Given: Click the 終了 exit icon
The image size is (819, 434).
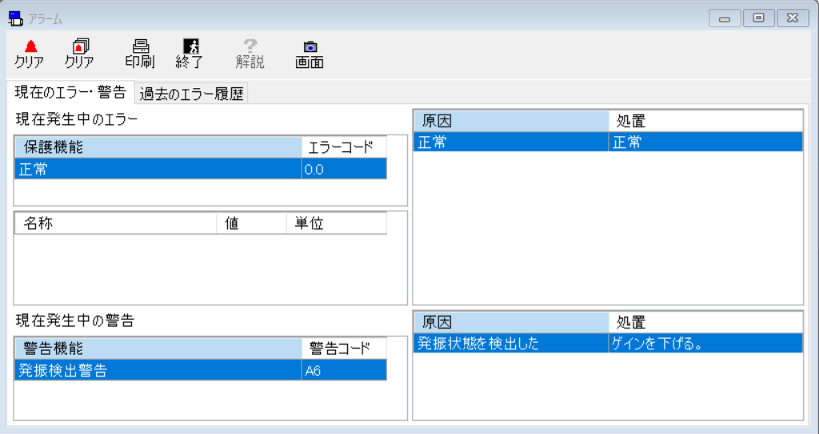Looking at the screenshot, I should (189, 46).
